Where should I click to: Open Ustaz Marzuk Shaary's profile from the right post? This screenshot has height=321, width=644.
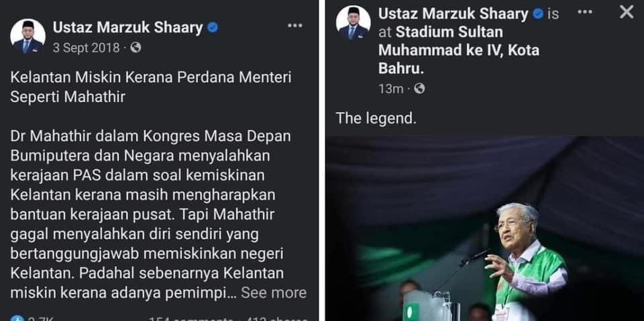[453, 14]
